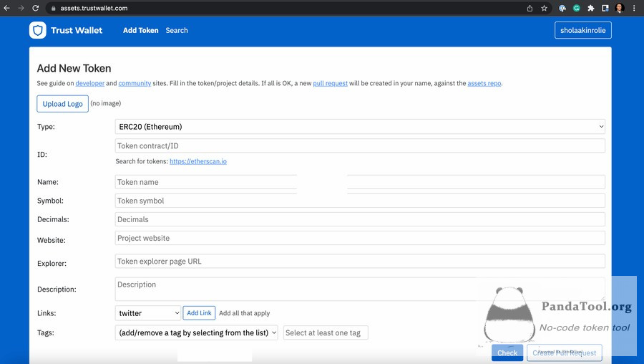Click the Decimals field
The width and height of the screenshot is (644, 364).
(x=360, y=219)
